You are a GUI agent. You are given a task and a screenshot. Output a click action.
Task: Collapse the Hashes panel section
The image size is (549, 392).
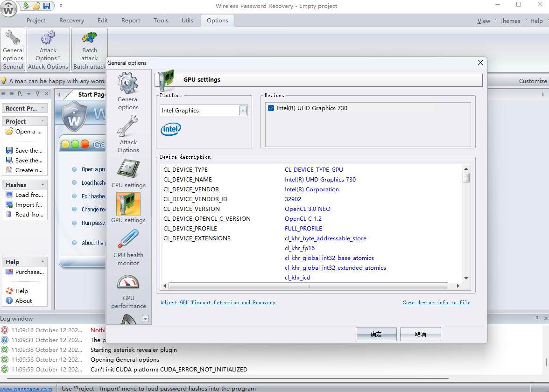(x=43, y=184)
